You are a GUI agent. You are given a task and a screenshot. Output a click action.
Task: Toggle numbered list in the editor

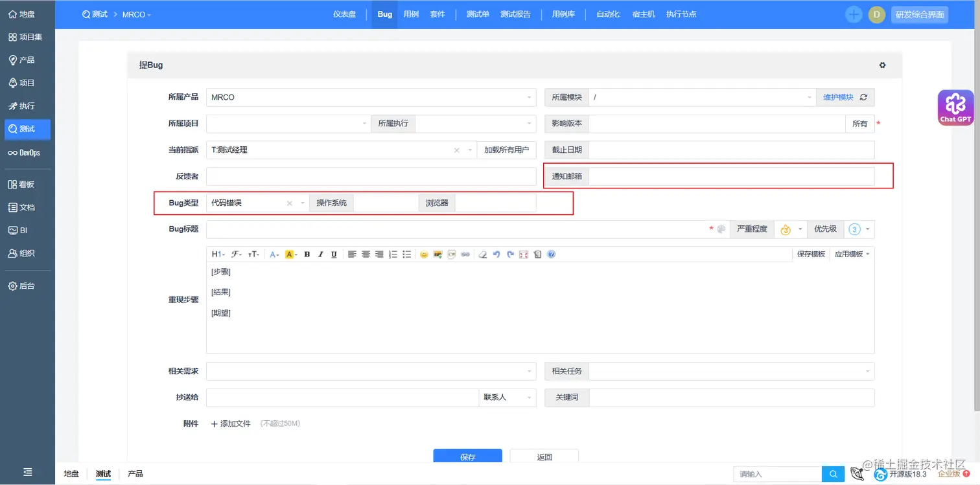click(393, 254)
